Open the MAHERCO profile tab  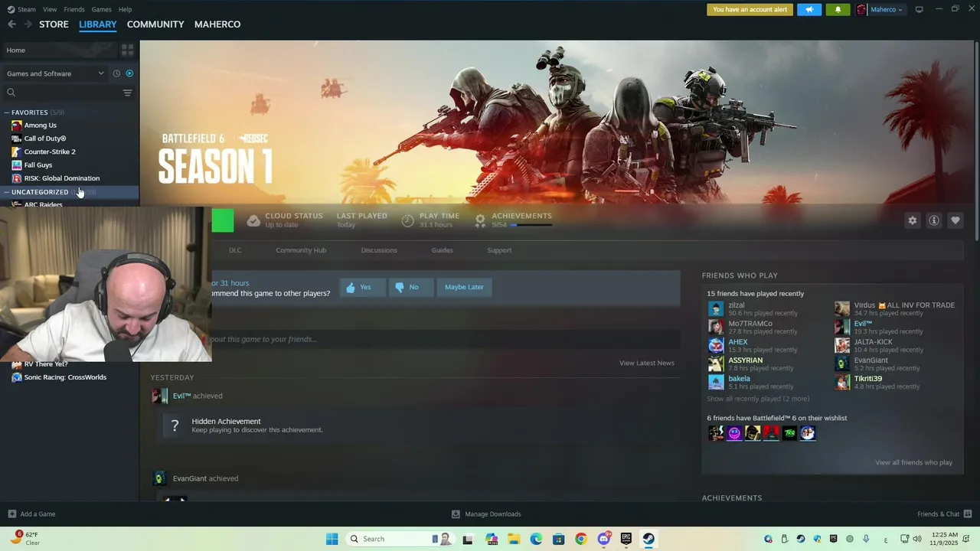[217, 24]
